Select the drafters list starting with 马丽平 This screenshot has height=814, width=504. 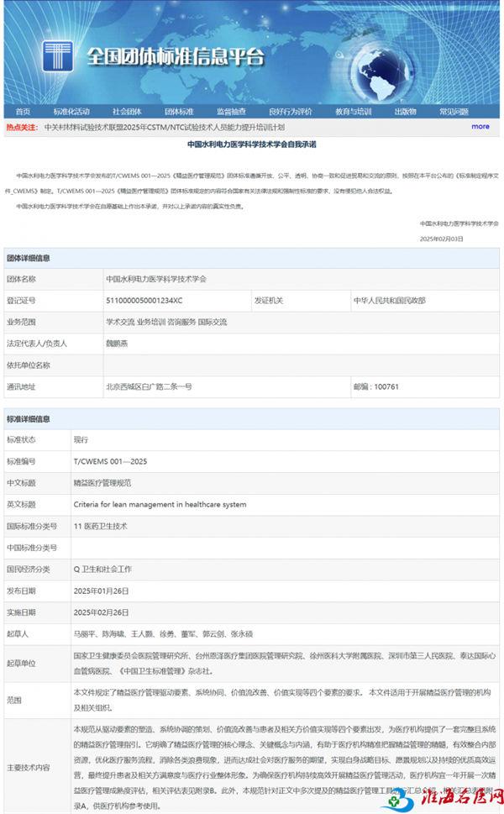coord(164,634)
